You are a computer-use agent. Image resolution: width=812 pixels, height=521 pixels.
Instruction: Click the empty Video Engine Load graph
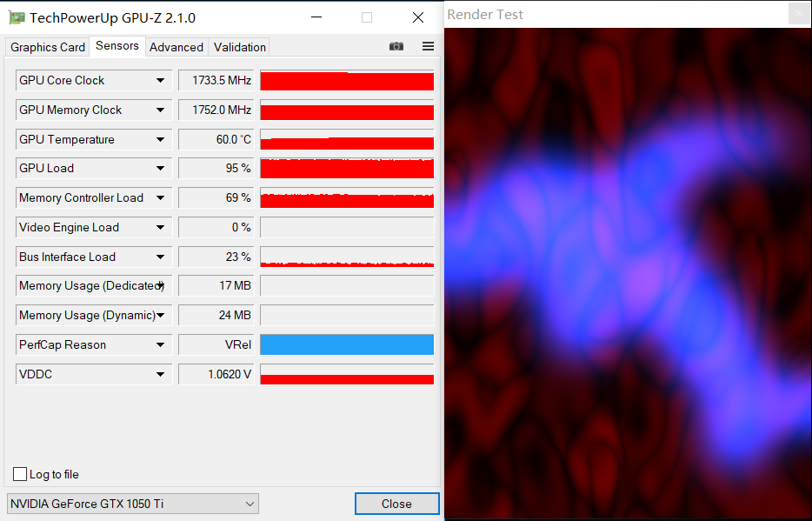pyautogui.click(x=347, y=227)
